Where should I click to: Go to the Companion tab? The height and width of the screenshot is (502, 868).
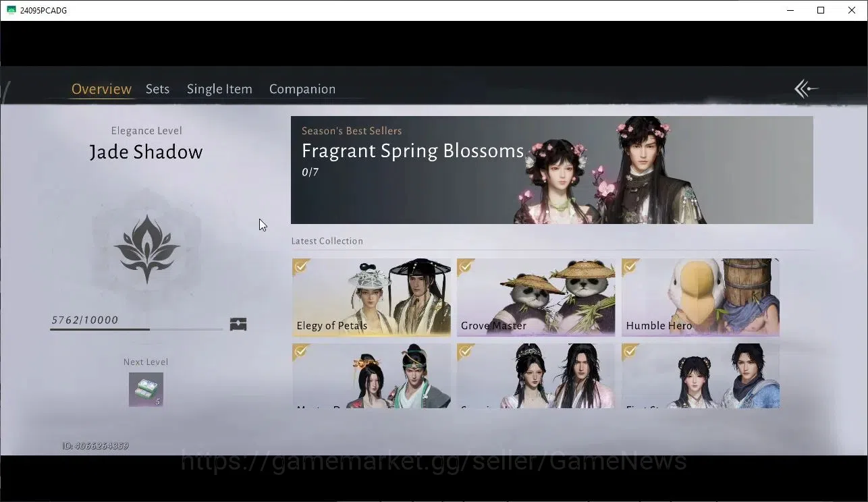[x=302, y=89]
